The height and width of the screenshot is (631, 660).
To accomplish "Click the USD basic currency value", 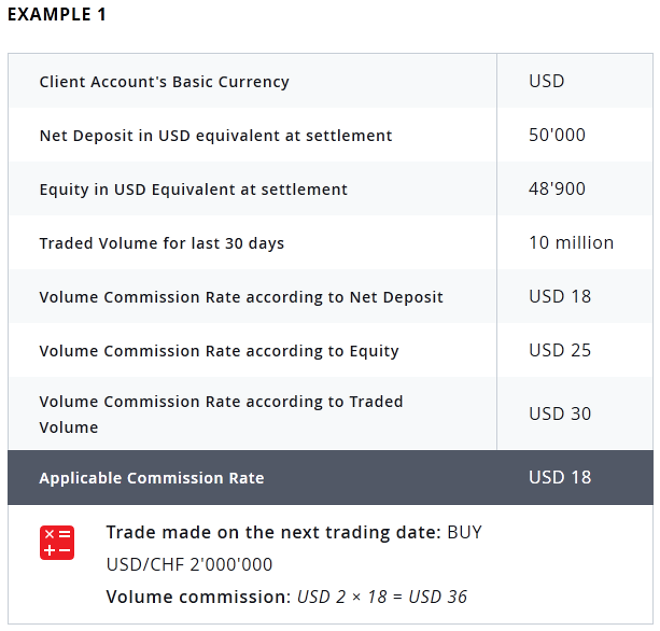I will 546,81.
